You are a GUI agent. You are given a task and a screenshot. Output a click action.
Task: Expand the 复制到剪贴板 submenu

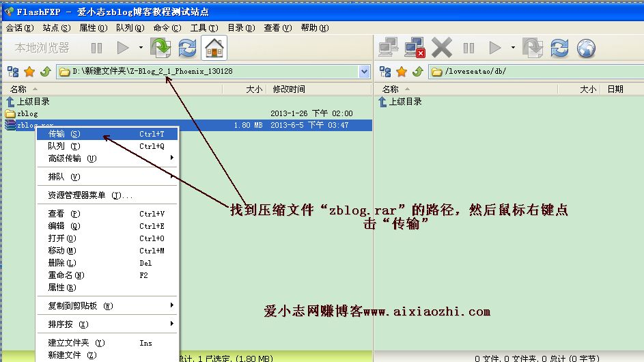coord(107,306)
